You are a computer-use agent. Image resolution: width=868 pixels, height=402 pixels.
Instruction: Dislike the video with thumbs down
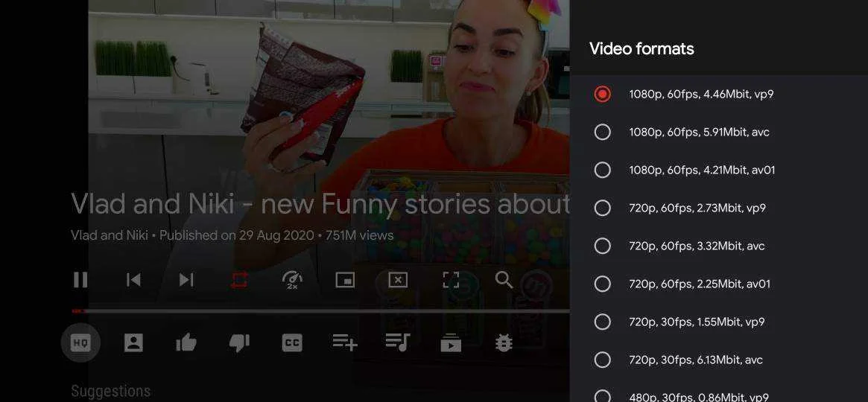tap(239, 343)
